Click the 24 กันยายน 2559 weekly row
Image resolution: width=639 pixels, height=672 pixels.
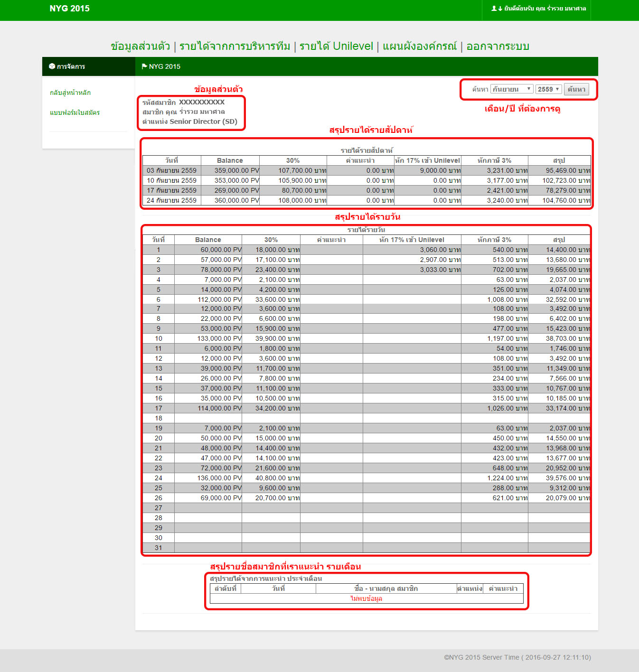(x=171, y=200)
